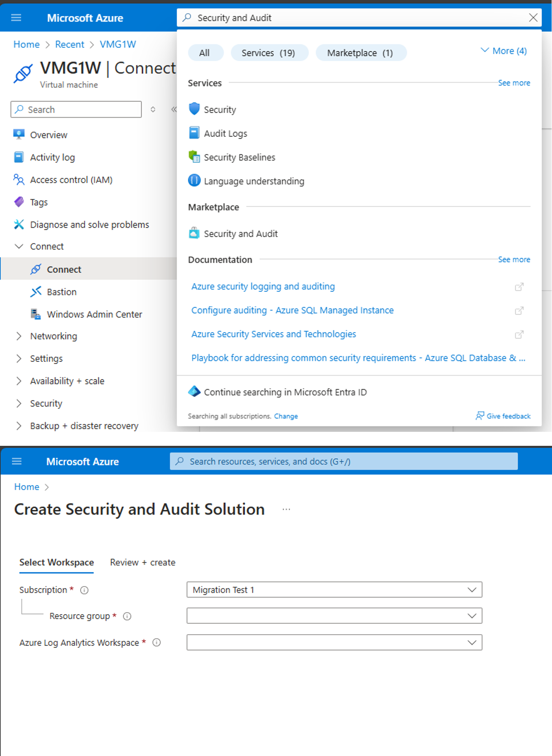Click the top search box containing Security and Audit
552x756 pixels.
[359, 17]
